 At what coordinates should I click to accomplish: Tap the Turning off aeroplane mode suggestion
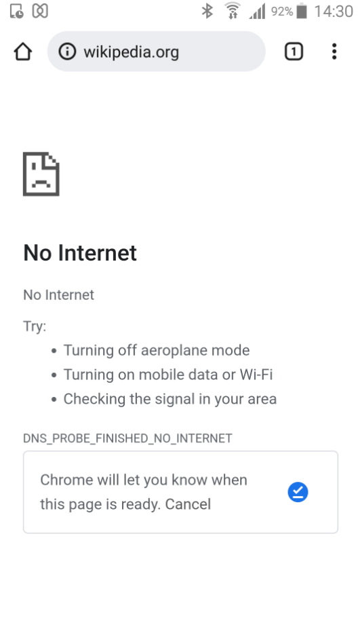pos(157,350)
